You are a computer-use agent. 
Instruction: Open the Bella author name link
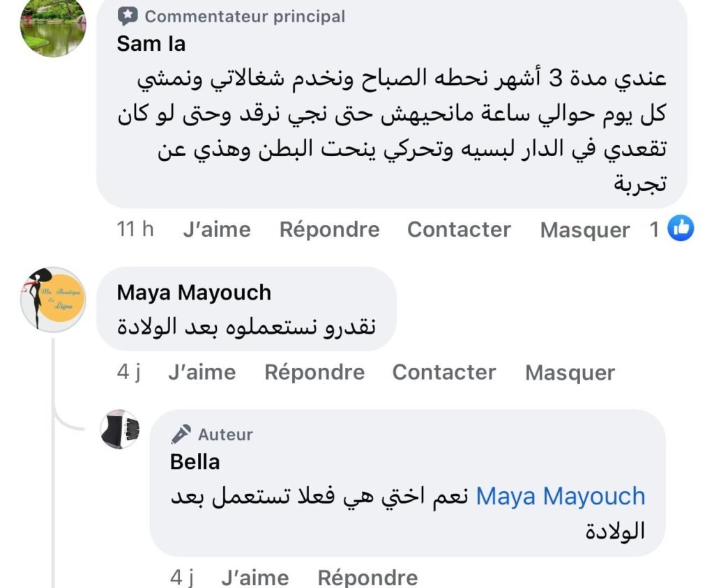[195, 461]
